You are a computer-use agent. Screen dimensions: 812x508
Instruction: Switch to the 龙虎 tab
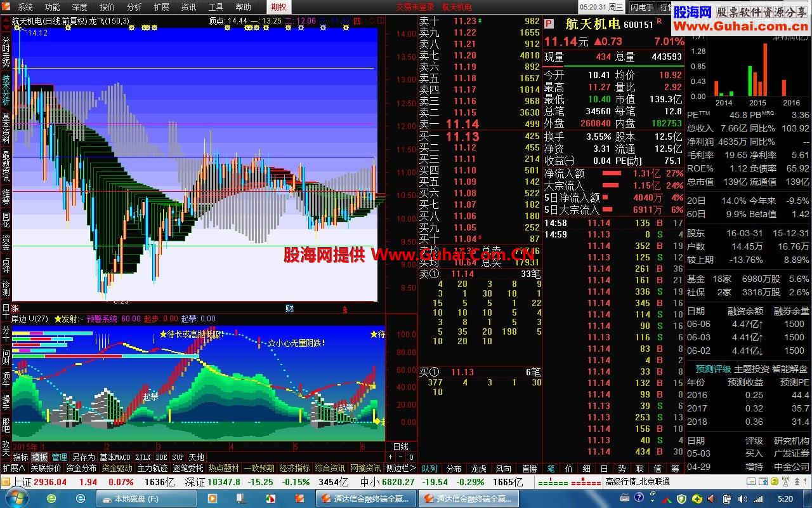(x=478, y=469)
